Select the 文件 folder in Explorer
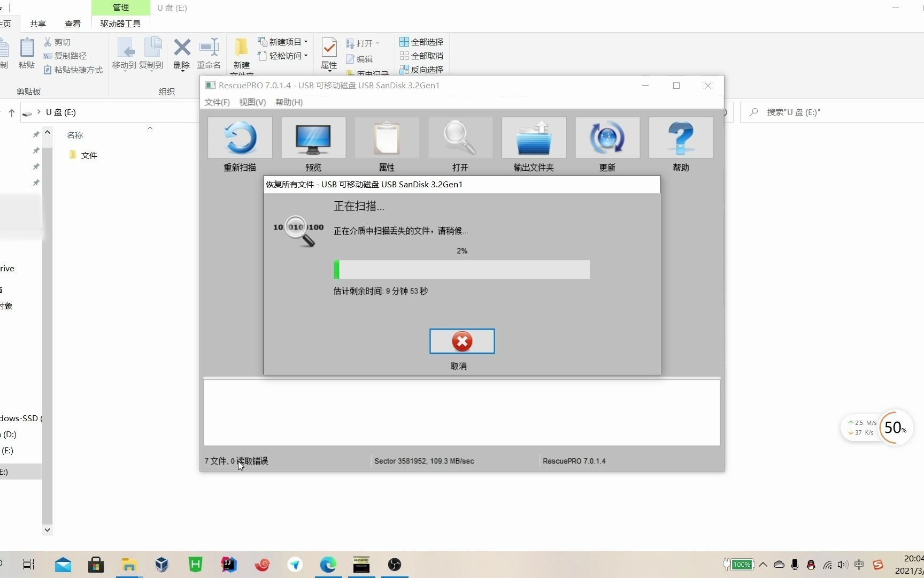This screenshot has height=578, width=924. pyautogui.click(x=83, y=155)
